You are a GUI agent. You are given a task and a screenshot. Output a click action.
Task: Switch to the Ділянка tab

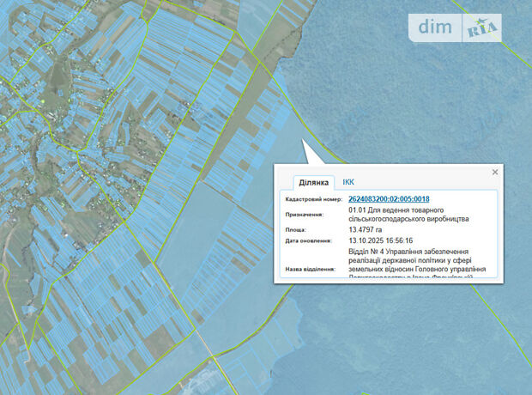[313, 183]
